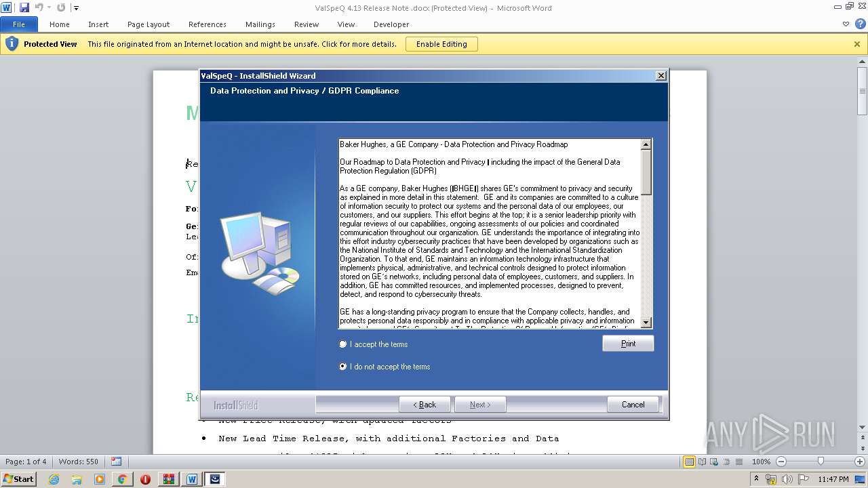The image size is (868, 488).
Task: Switch to Web Layout view icon
Action: 713,462
